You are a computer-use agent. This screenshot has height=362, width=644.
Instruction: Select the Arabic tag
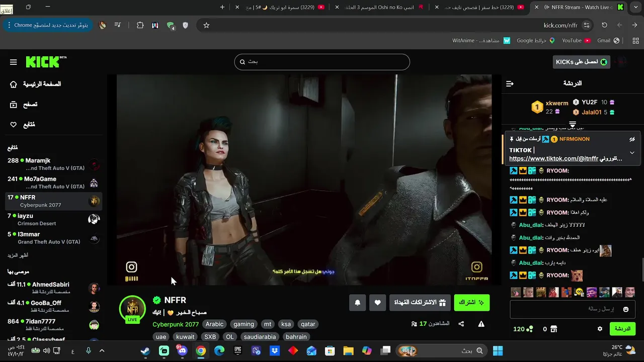point(214,324)
